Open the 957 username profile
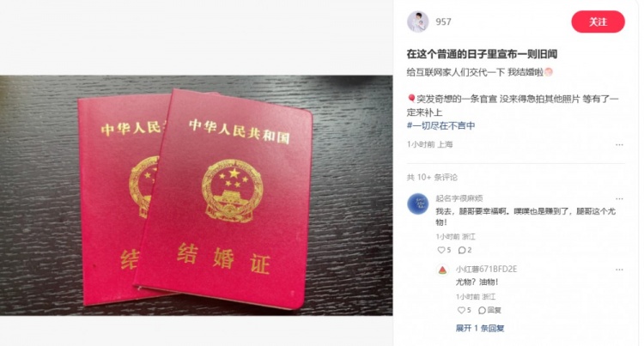644x346 pixels. click(x=443, y=21)
